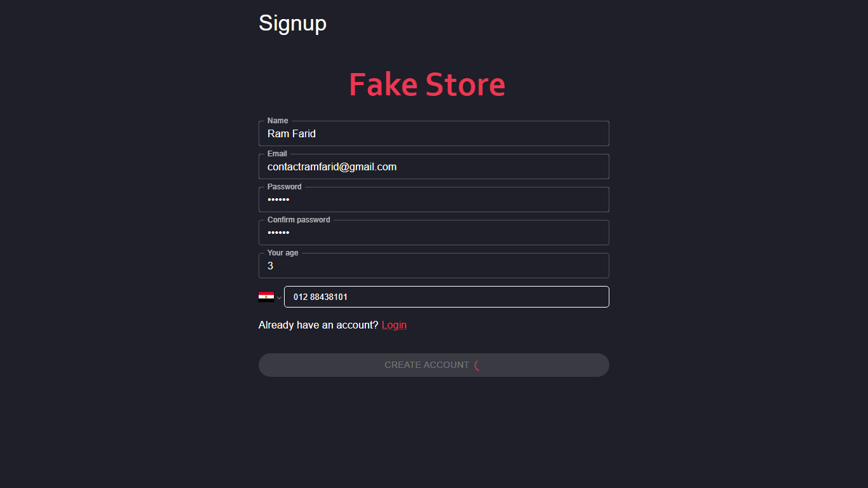Viewport: 868px width, 488px height.
Task: Click the Confirm password field label
Action: (x=299, y=220)
